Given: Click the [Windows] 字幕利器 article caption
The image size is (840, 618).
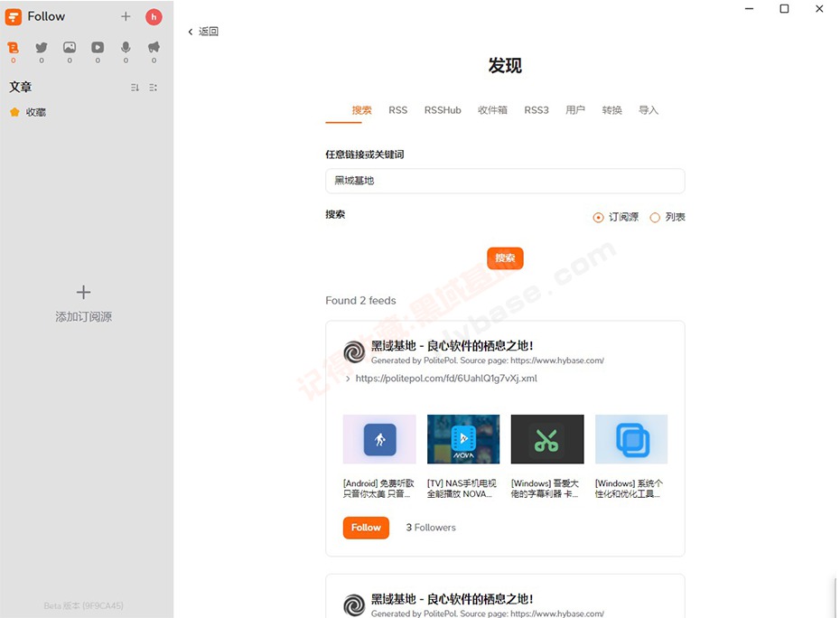Looking at the screenshot, I should pos(545,488).
